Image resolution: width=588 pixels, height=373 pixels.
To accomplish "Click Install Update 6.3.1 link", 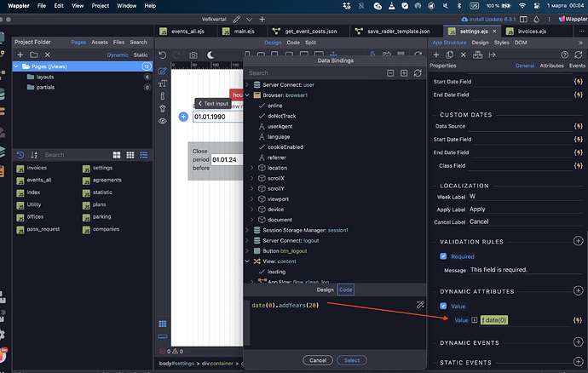I will coord(488,19).
